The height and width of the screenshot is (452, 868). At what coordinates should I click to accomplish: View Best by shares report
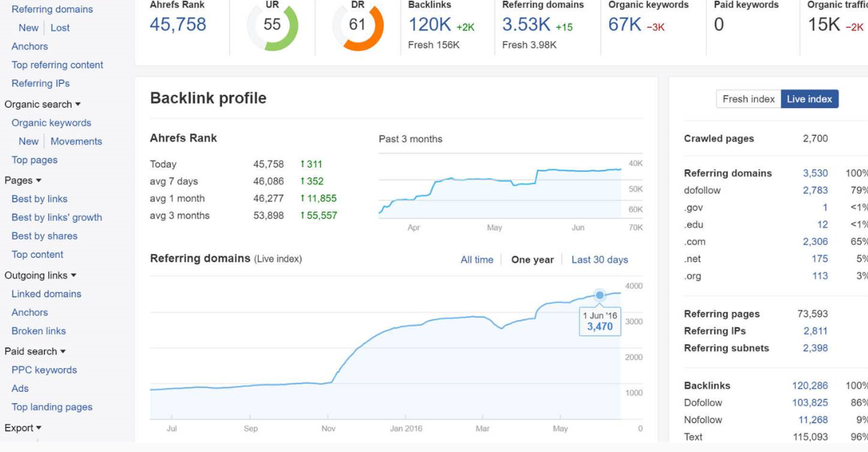coord(45,235)
